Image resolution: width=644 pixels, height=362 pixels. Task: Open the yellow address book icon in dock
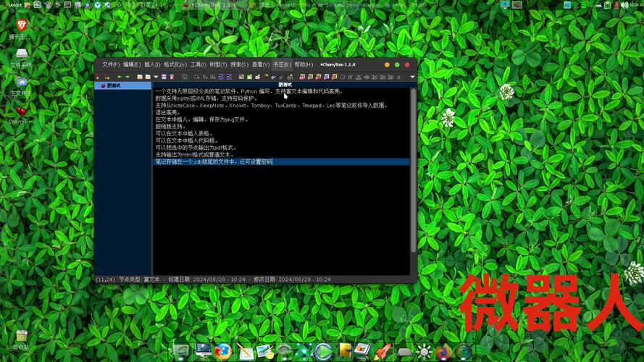tap(345, 351)
